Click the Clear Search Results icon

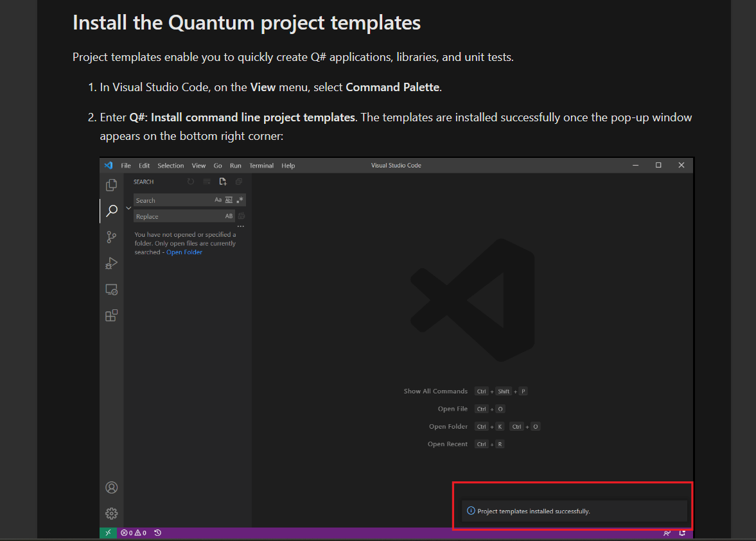click(207, 182)
